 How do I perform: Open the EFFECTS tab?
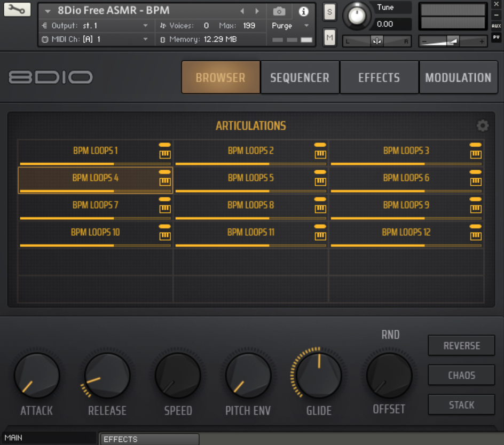pyautogui.click(x=379, y=77)
